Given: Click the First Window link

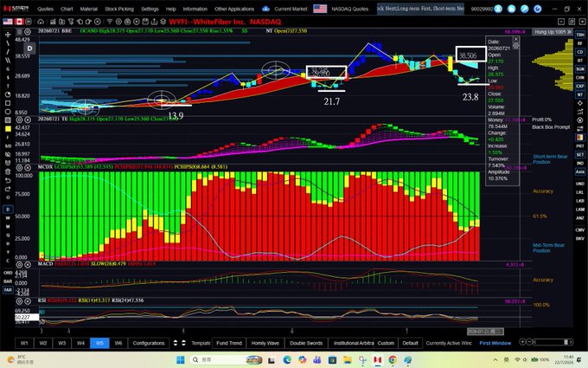Looking at the screenshot, I should [x=495, y=343].
